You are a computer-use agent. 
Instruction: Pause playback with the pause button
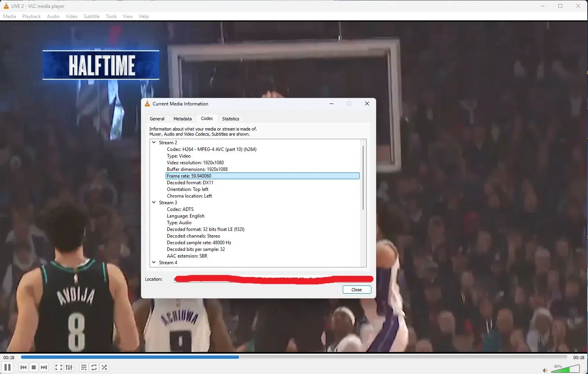7,367
